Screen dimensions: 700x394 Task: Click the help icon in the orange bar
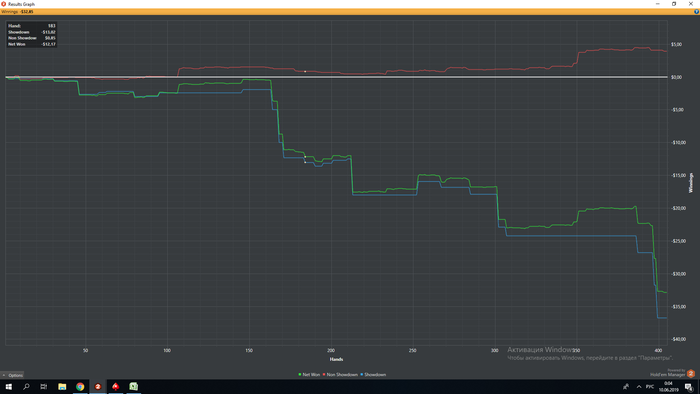(696, 12)
